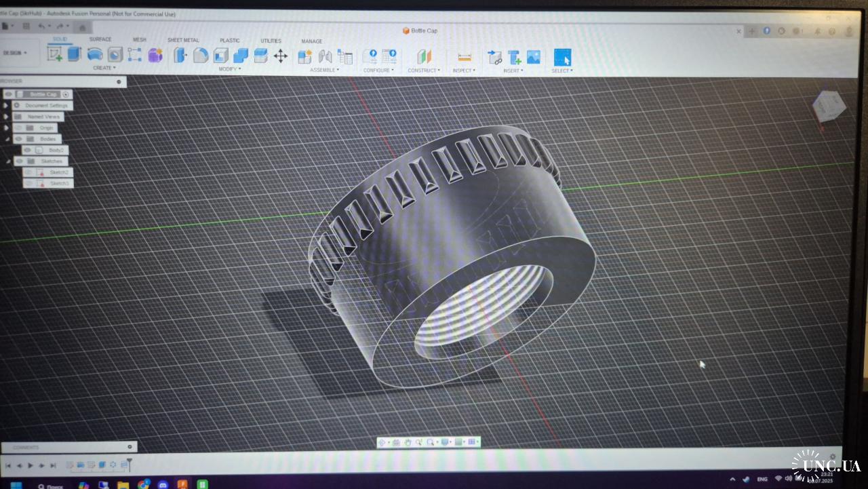Open the CREATE dropdown menu

104,68
